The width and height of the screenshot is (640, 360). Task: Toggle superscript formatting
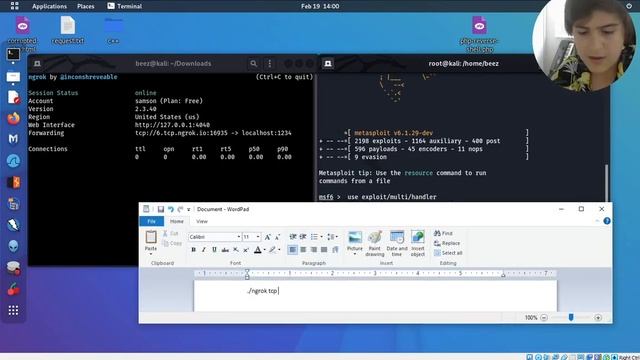(246, 249)
